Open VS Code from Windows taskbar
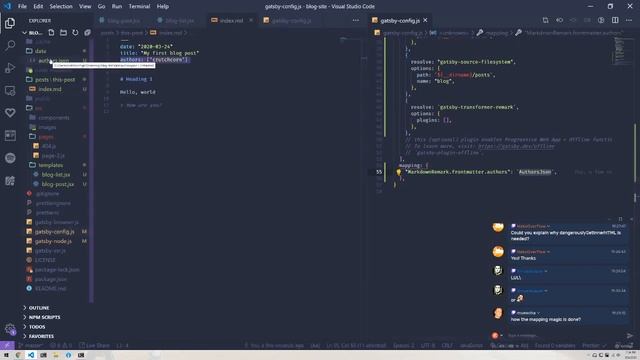 31,355
